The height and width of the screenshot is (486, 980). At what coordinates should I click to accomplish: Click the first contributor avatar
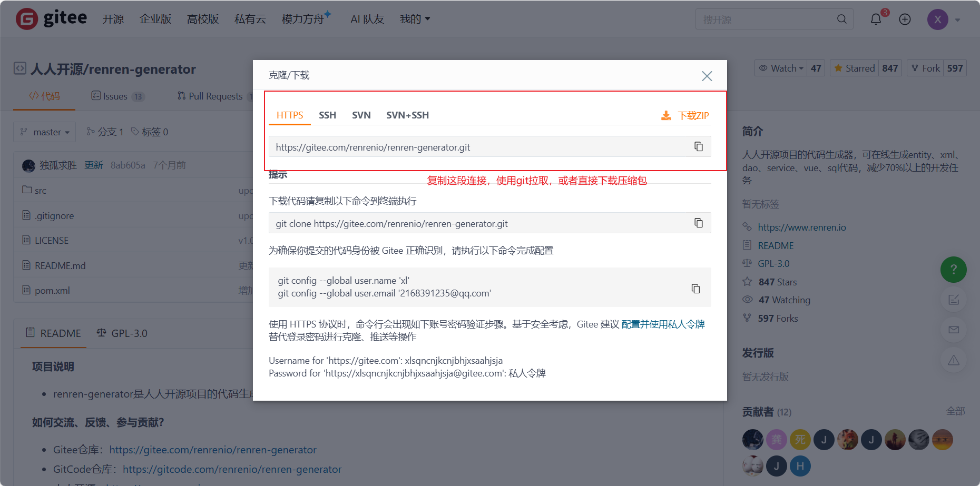click(x=752, y=440)
